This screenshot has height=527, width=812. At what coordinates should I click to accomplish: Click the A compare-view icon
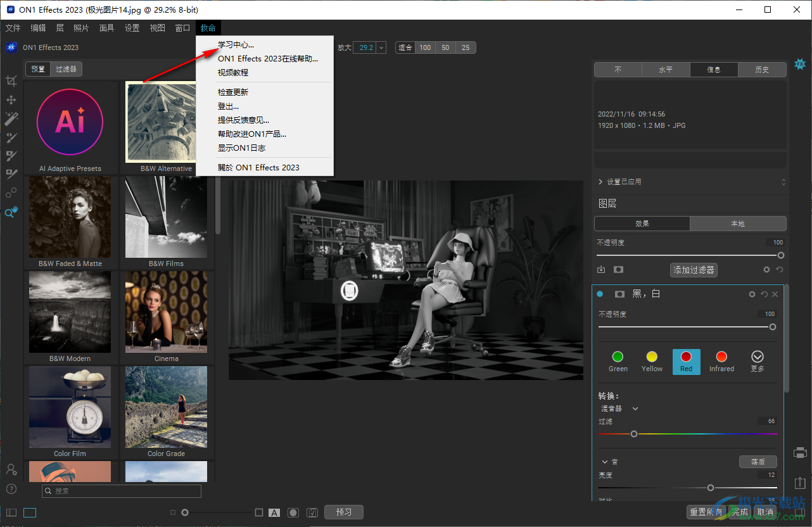point(274,512)
